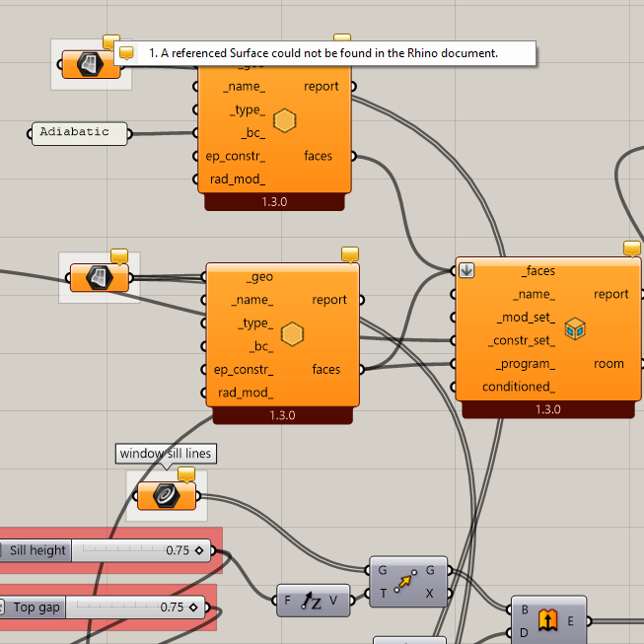Click the _bc_ input connected to Adiabatic

pyautogui.click(x=253, y=133)
